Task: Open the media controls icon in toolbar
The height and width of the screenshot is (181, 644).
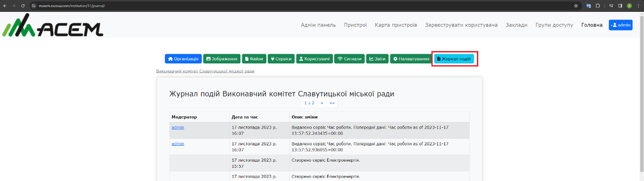Action: tap(611, 6)
